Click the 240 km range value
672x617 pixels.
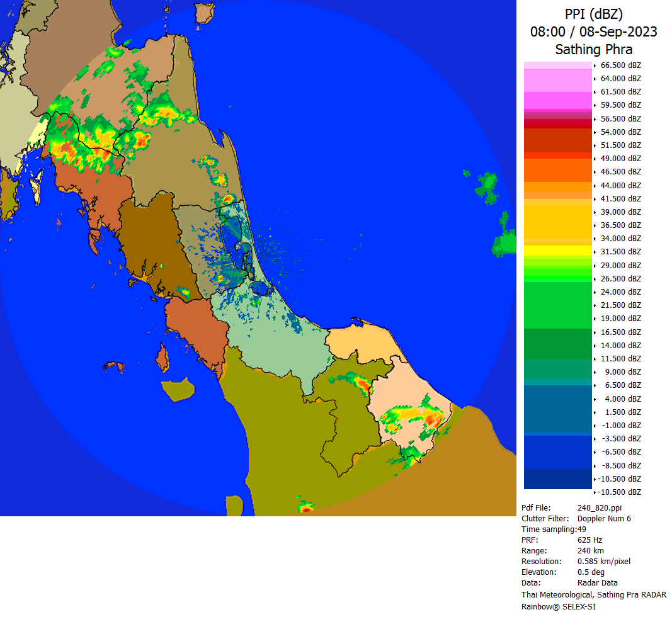[x=589, y=551]
